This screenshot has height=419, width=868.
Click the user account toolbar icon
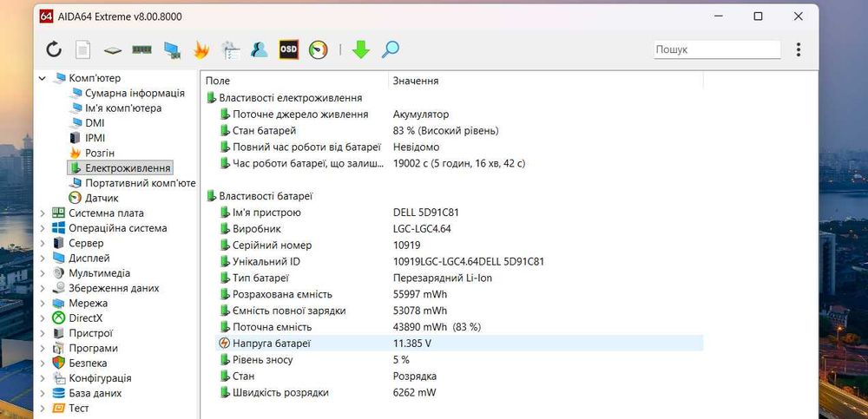tap(259, 49)
